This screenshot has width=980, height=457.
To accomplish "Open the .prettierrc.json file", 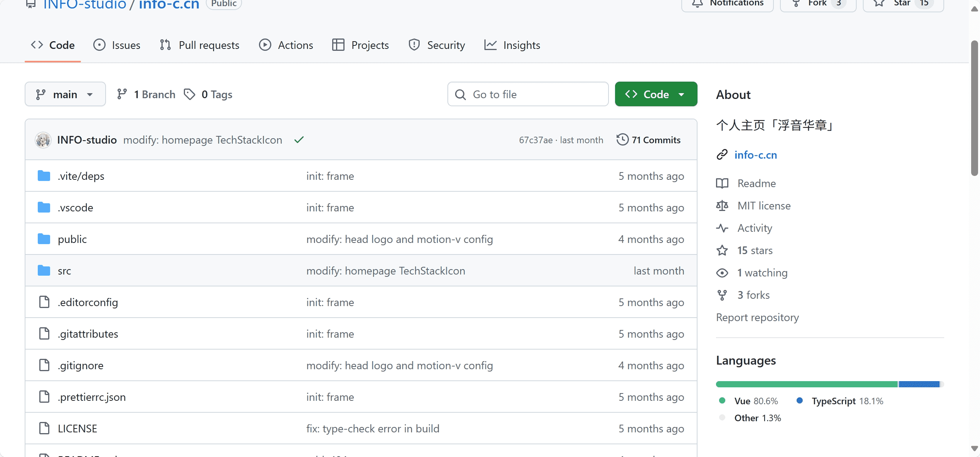I will pyautogui.click(x=92, y=397).
